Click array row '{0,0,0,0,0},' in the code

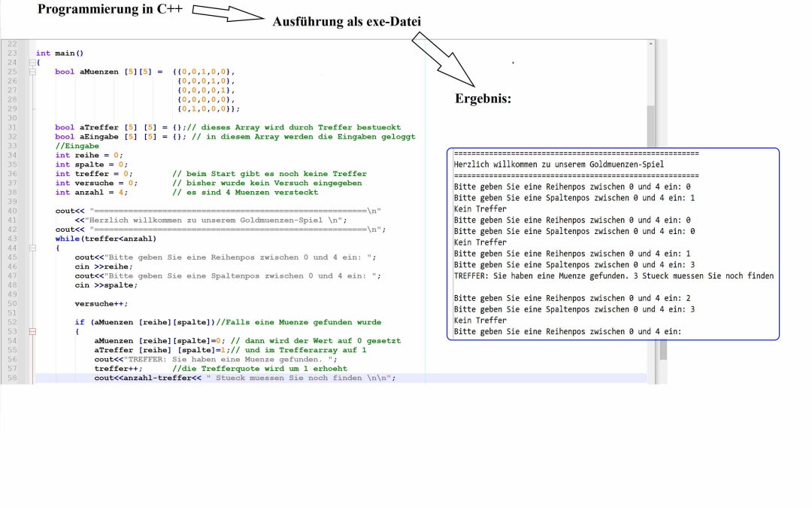point(206,99)
